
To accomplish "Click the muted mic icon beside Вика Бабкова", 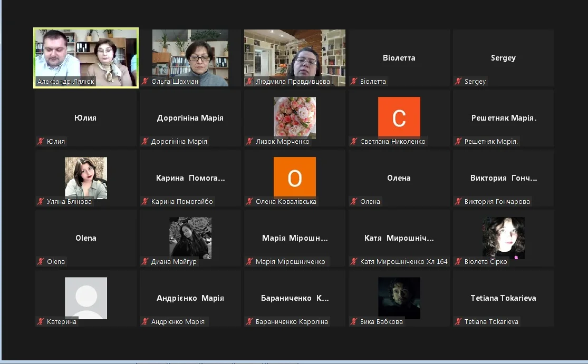I will tap(354, 321).
